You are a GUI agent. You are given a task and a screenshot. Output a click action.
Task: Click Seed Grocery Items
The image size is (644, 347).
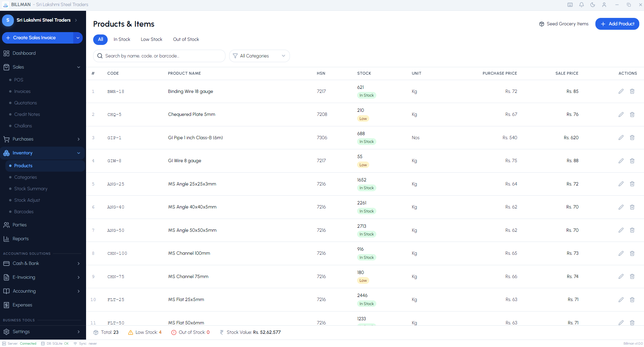pos(564,24)
